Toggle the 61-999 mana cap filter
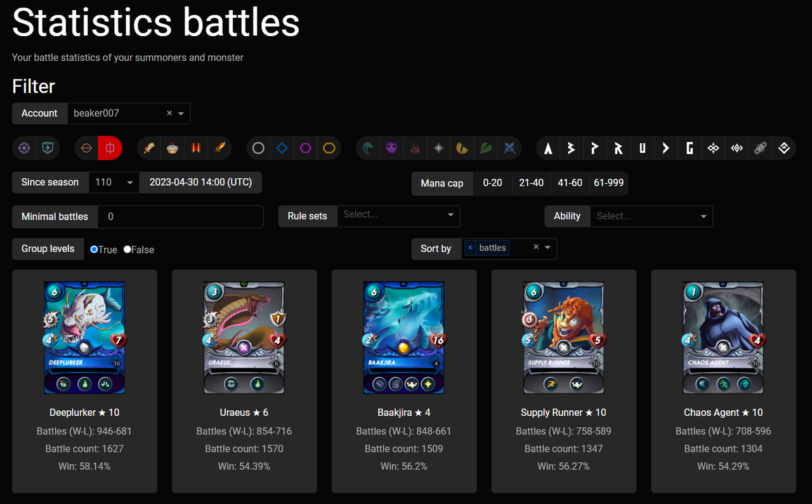 pos(609,183)
